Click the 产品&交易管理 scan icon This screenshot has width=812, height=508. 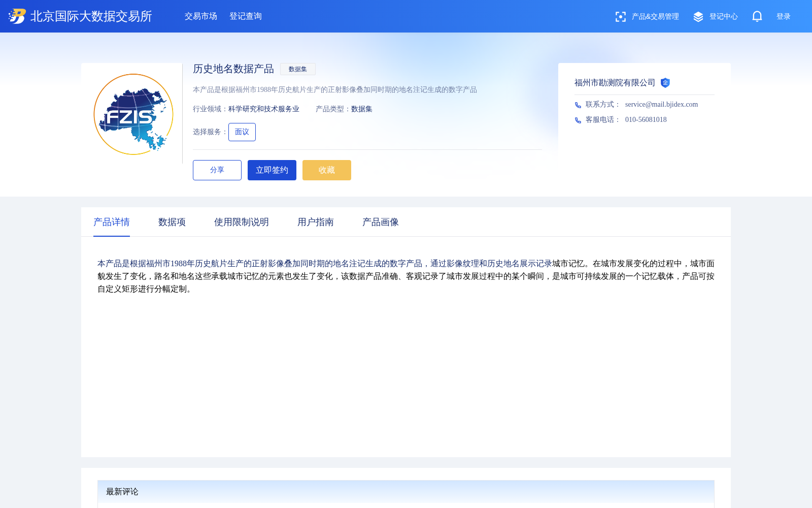[x=620, y=17]
